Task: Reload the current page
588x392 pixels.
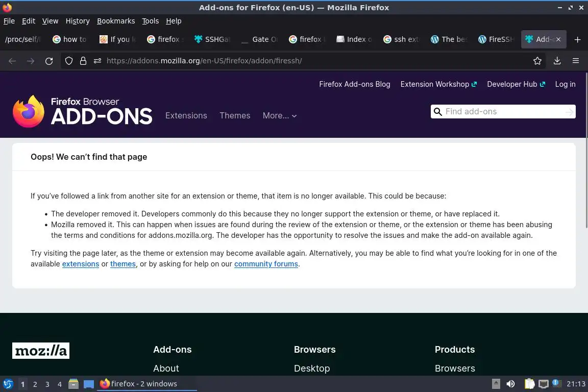Action: 49,61
